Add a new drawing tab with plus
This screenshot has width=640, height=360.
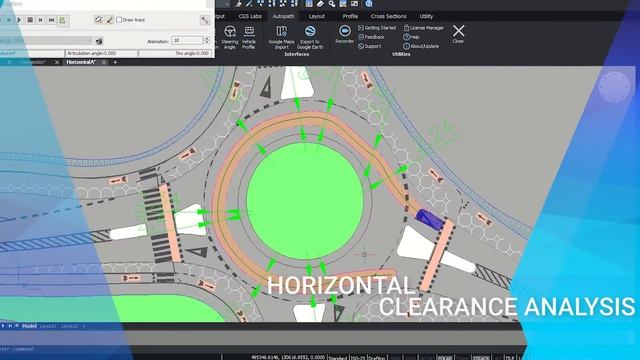tap(115, 62)
